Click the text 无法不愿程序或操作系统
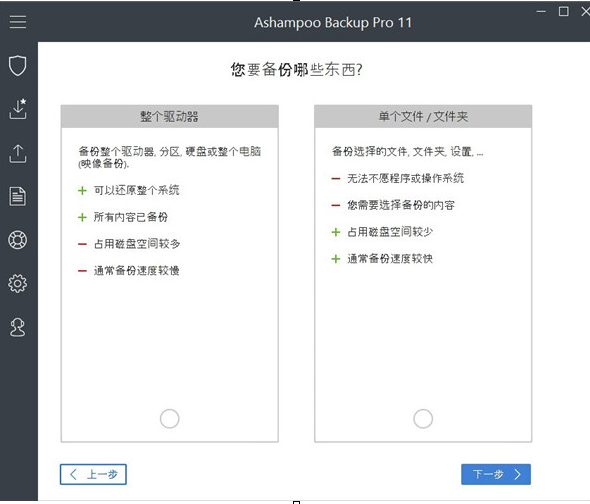590x504 pixels. 405,178
